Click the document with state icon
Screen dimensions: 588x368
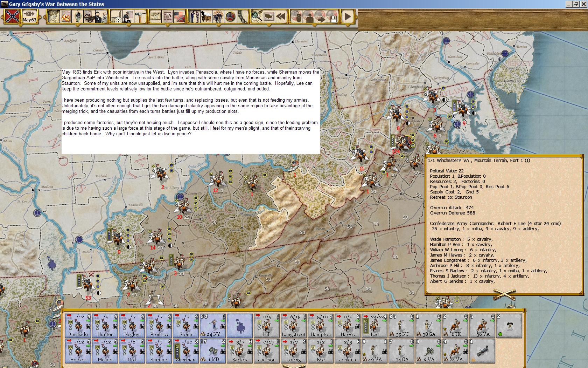tap(168, 16)
